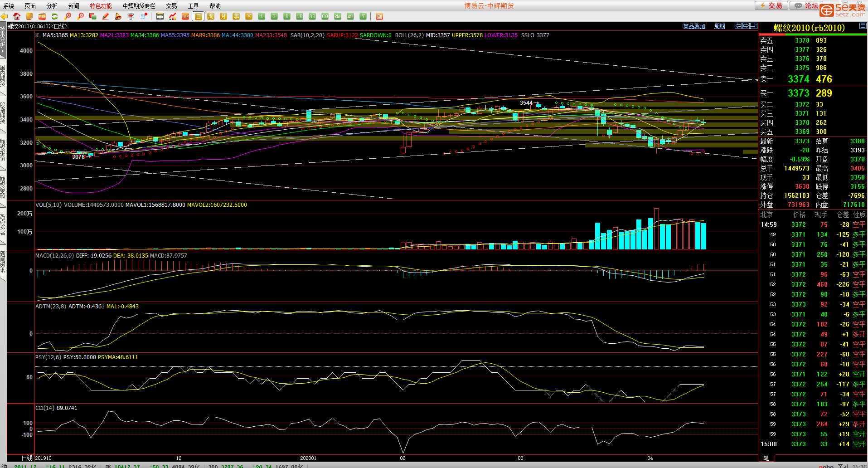Select the 60-minute period icon

coord(325,16)
